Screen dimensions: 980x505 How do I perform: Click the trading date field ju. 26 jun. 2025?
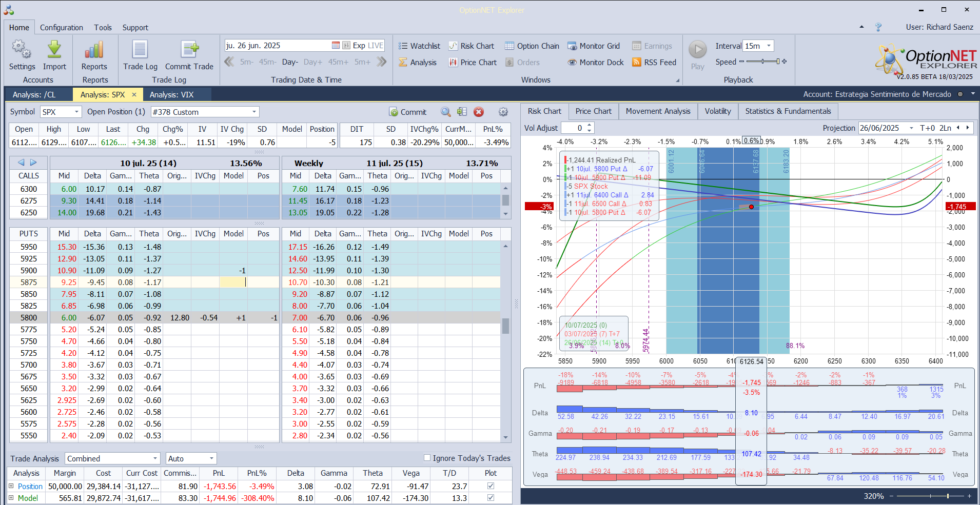click(x=278, y=46)
